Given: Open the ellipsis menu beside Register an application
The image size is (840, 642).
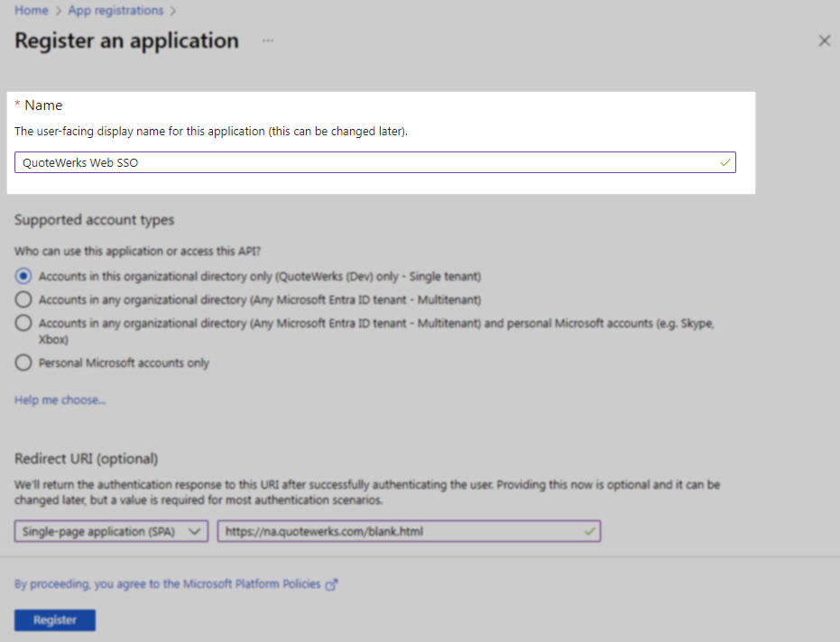Looking at the screenshot, I should pos(267,41).
